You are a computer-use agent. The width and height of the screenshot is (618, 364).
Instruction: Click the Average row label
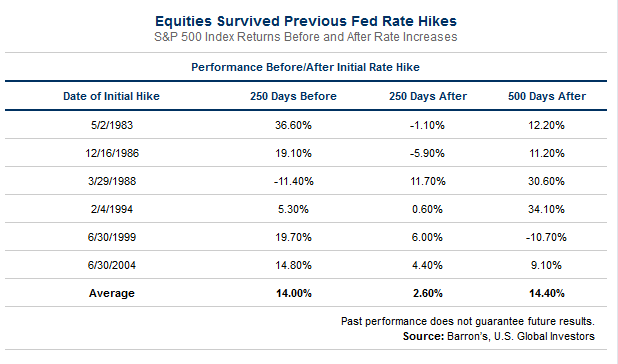tap(112, 293)
